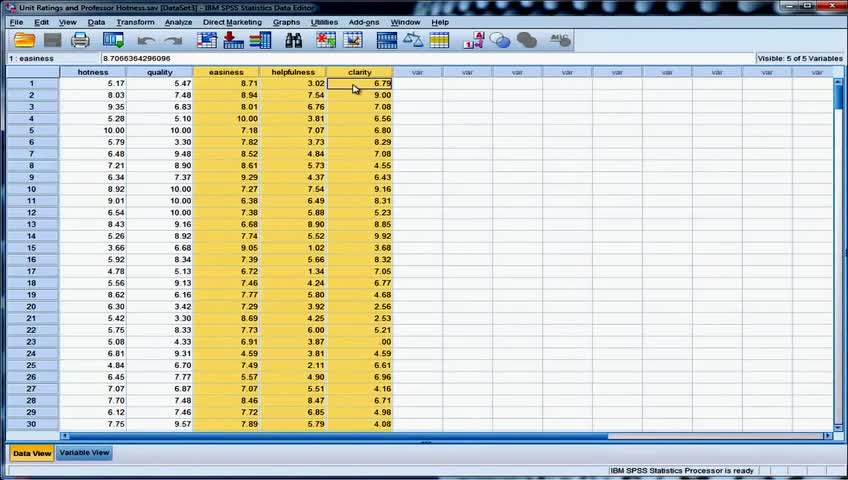
Task: Open the Add-ons menu
Action: click(x=364, y=22)
